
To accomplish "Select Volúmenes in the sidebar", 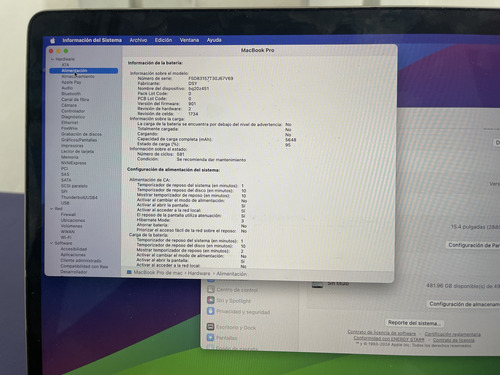I will point(72,226).
